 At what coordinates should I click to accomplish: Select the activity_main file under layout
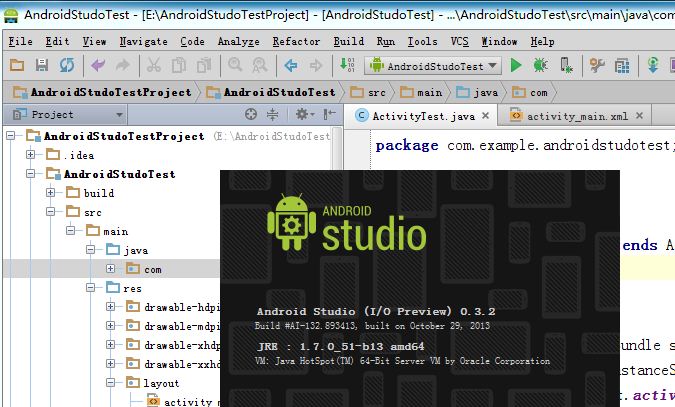183,401
